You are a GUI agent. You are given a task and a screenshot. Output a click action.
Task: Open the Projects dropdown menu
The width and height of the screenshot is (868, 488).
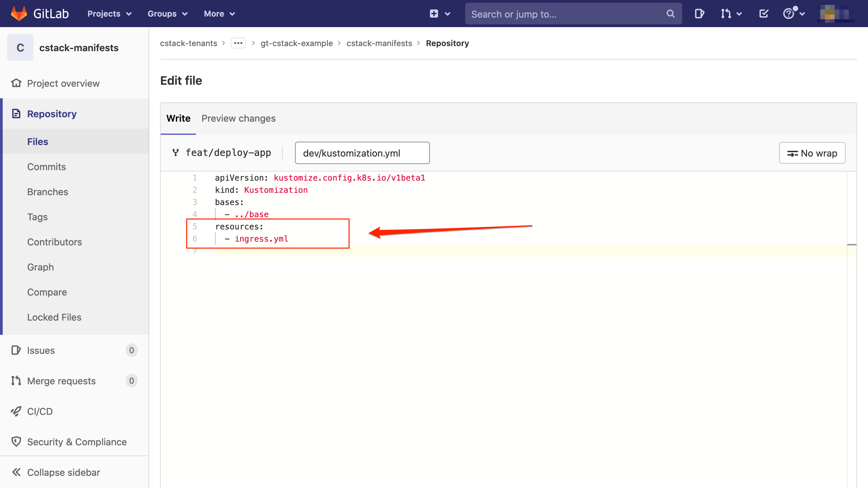[109, 14]
